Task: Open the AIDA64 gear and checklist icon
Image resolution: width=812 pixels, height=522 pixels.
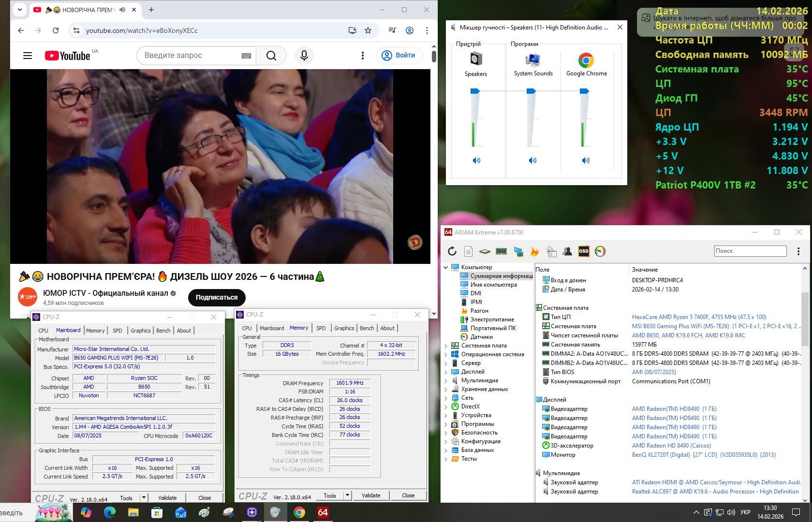Action: tap(551, 251)
